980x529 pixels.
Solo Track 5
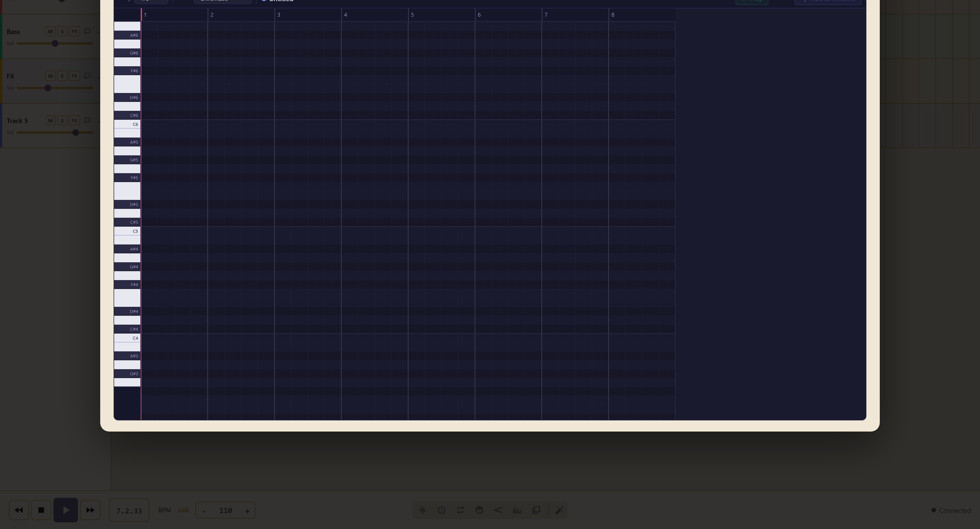[62, 120]
